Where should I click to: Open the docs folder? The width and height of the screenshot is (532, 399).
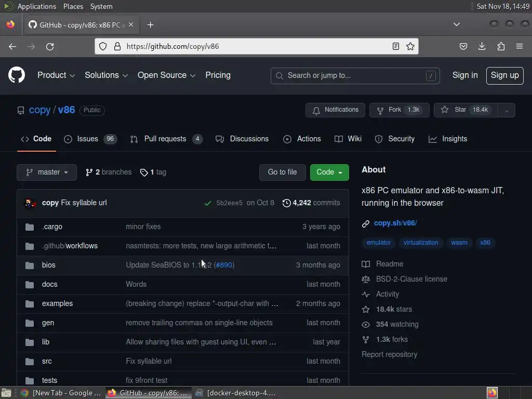click(49, 284)
